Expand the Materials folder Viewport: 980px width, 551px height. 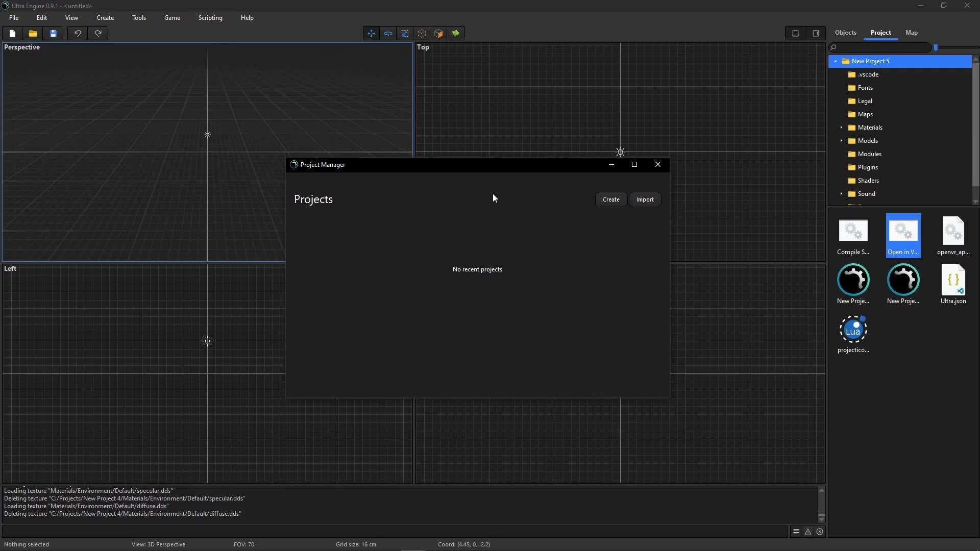point(841,128)
